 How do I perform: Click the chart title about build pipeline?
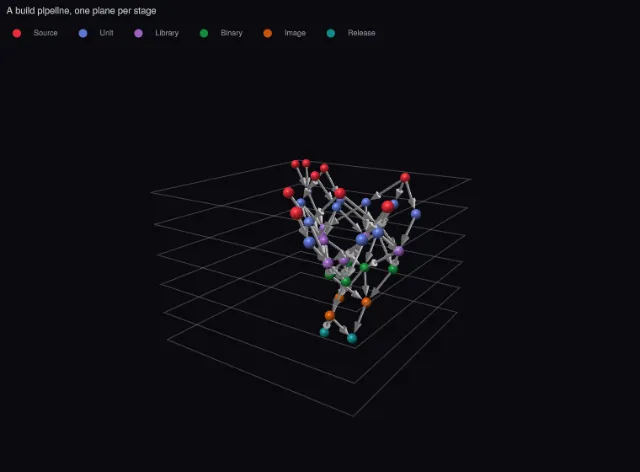click(81, 11)
